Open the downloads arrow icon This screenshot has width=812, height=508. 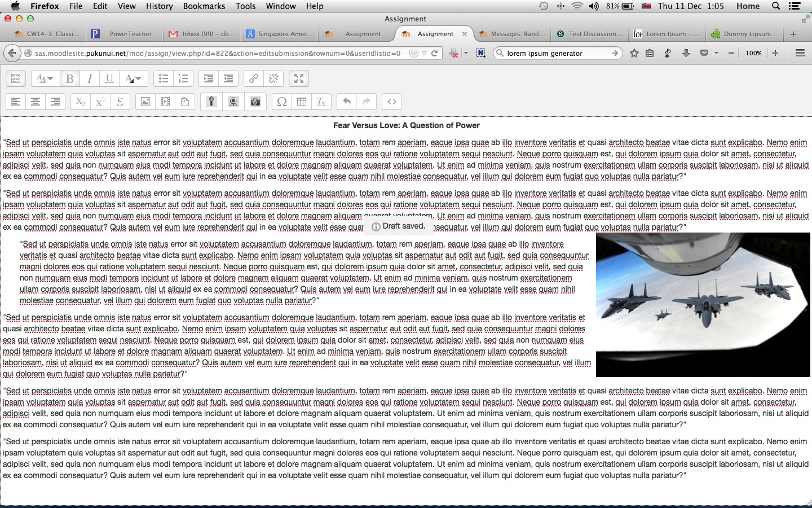(x=686, y=53)
